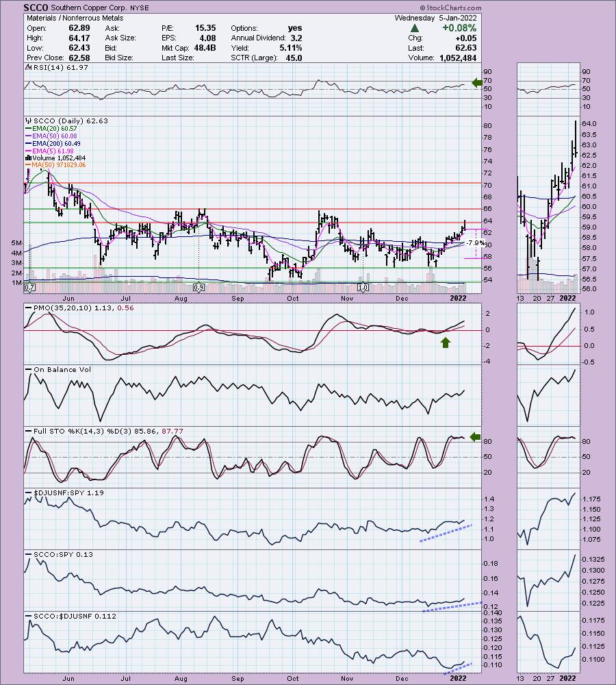Click the Yield value 5.11%
The height and width of the screenshot is (685, 616).
(x=291, y=48)
